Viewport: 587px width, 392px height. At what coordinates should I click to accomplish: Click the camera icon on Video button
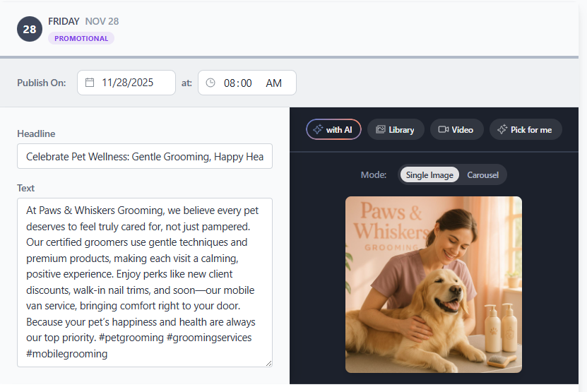[x=444, y=130]
